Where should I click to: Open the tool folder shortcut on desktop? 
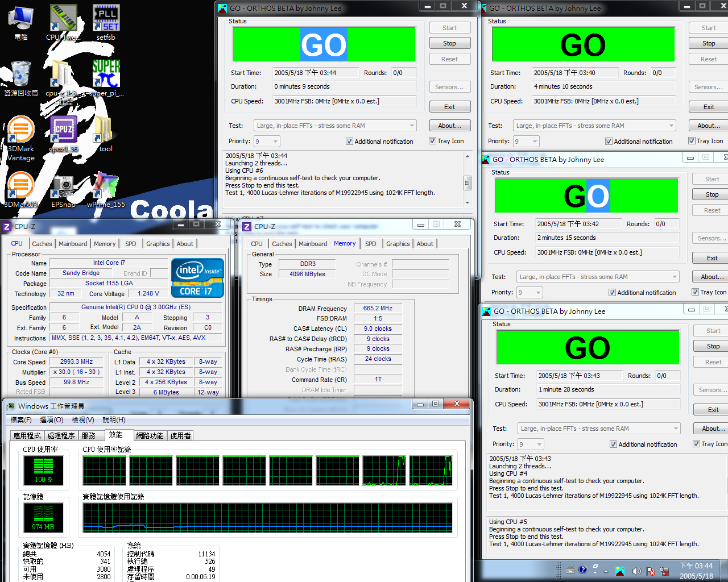click(x=106, y=135)
